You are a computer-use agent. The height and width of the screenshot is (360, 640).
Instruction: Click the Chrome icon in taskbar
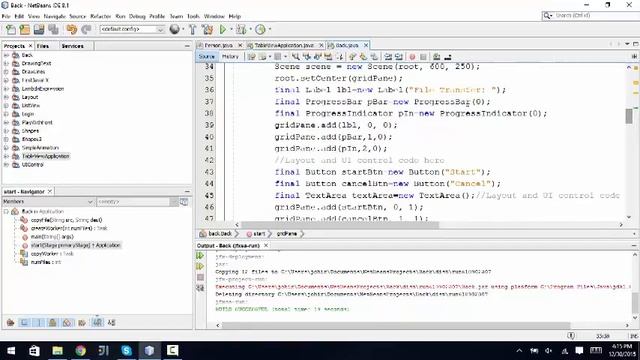pyautogui.click(x=80, y=350)
